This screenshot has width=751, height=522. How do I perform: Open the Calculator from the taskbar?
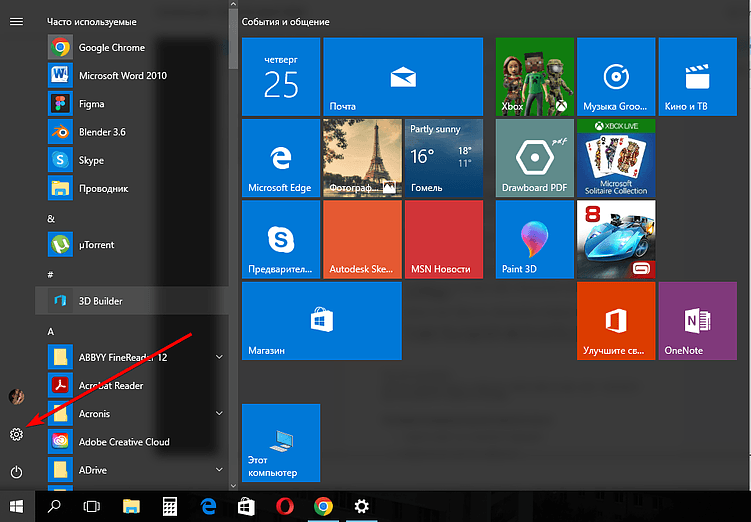pyautogui.click(x=170, y=506)
